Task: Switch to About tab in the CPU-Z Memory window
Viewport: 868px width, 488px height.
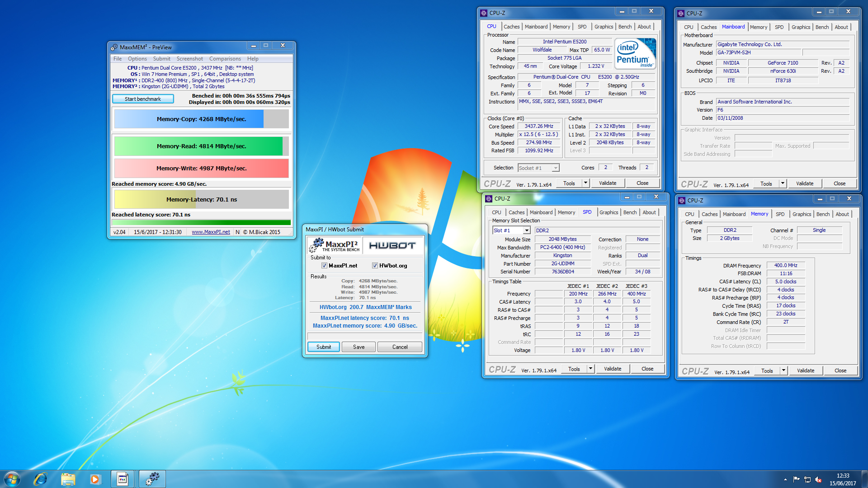Action: click(x=842, y=214)
